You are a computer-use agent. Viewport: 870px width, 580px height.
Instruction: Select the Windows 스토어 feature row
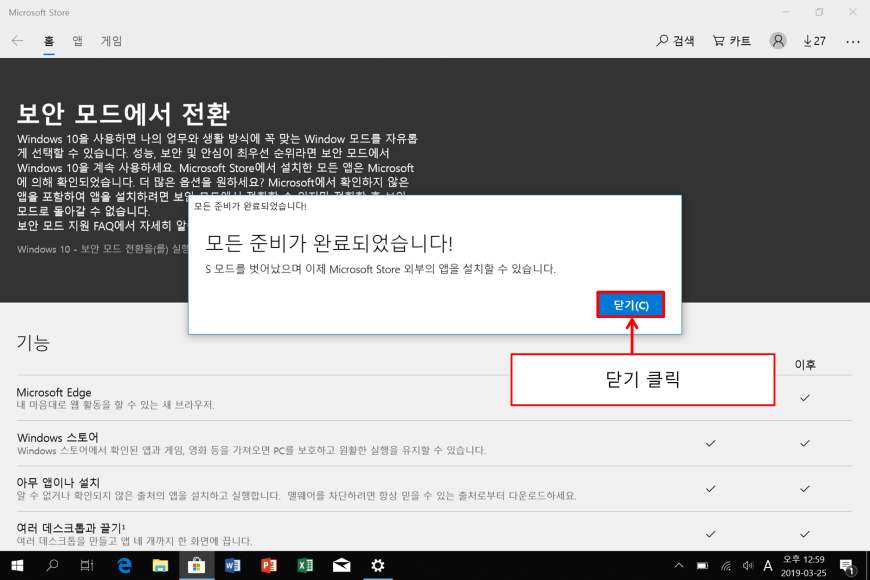[x=434, y=443]
